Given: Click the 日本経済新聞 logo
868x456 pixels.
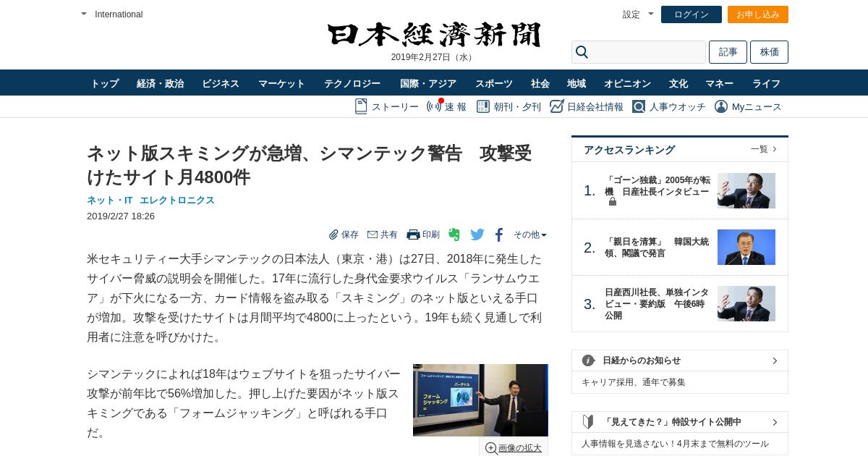Looking at the screenshot, I should point(434,35).
